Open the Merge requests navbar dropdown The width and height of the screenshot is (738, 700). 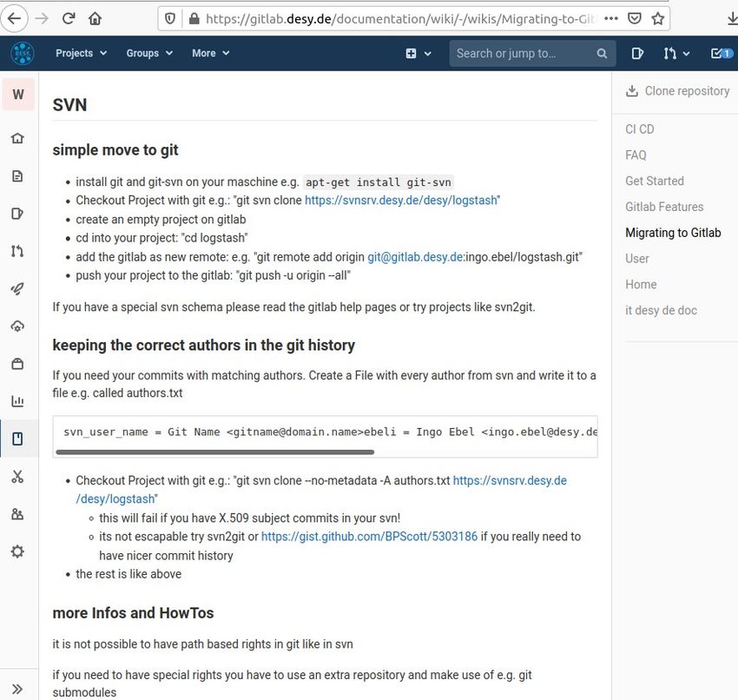(x=675, y=54)
